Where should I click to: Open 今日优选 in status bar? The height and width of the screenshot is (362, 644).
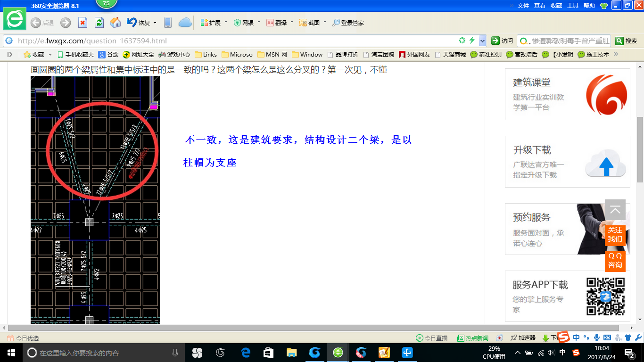coord(23,338)
